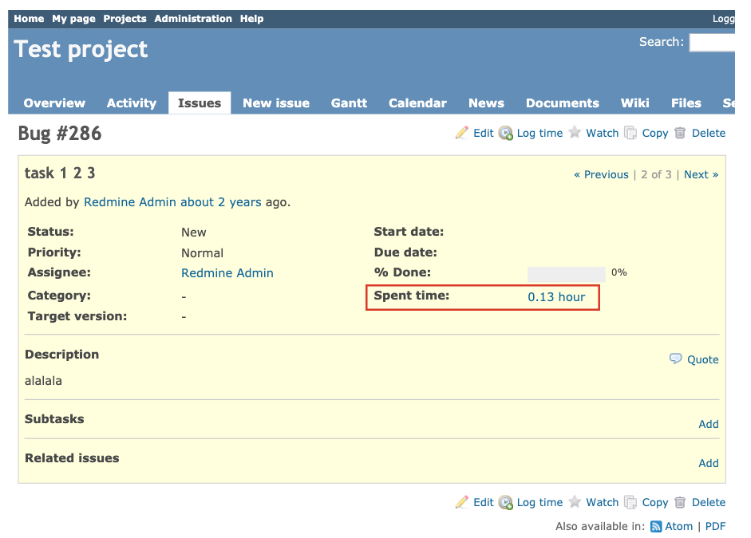Open the Gantt tab
The image size is (751, 538).
click(x=349, y=103)
